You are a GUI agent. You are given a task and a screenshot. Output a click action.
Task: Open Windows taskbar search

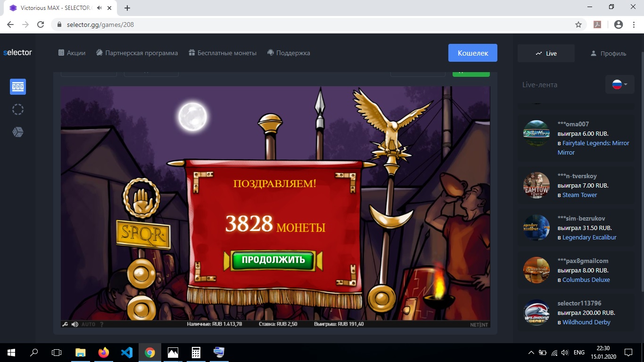[34, 352]
